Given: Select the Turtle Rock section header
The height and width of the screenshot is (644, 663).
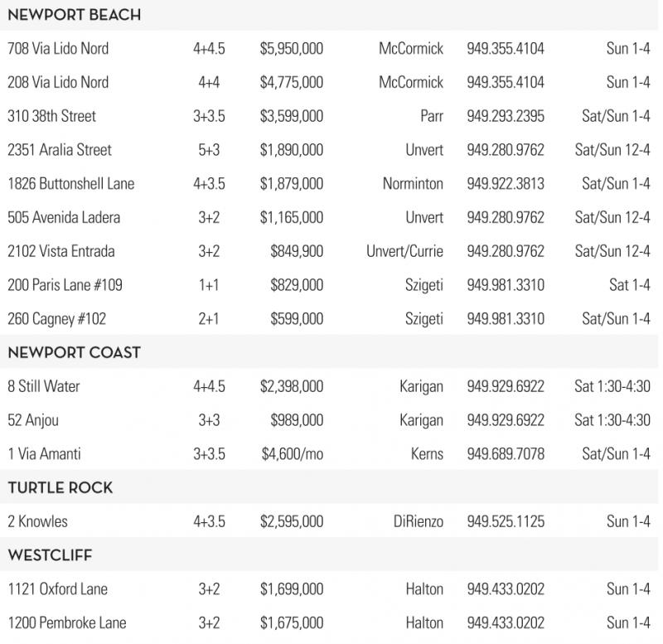Looking at the screenshot, I should click(x=60, y=488).
